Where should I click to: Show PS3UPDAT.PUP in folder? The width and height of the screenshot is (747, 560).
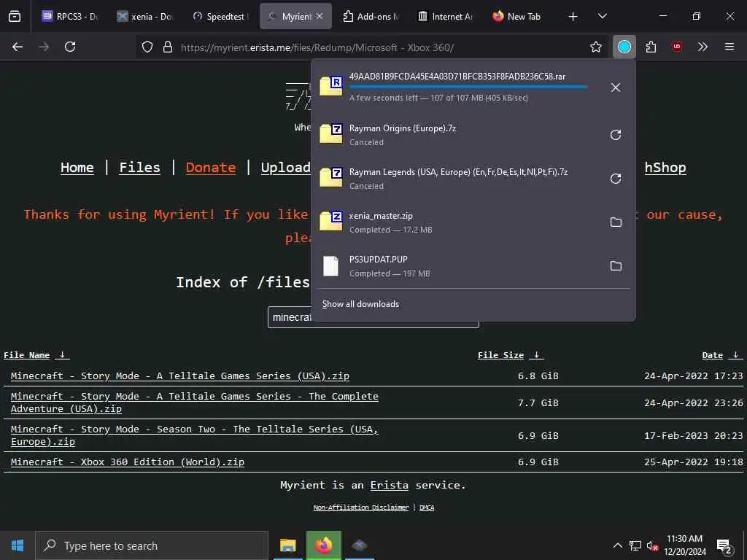tap(616, 266)
